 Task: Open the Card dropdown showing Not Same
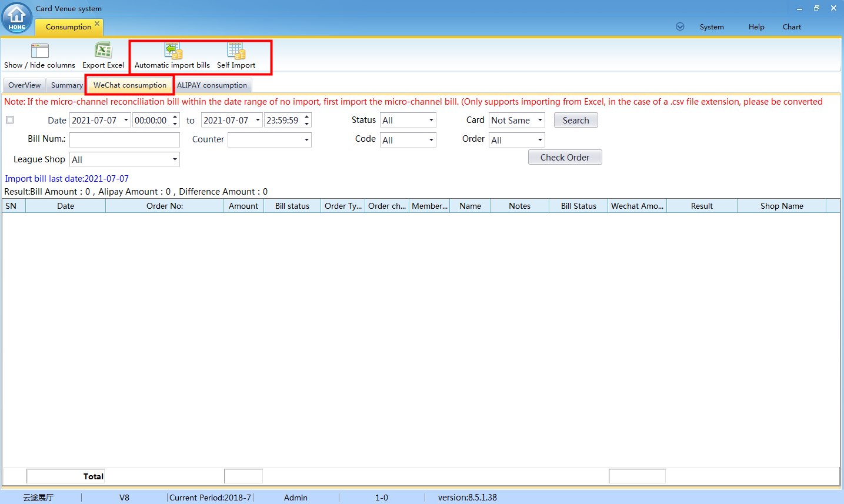[517, 120]
